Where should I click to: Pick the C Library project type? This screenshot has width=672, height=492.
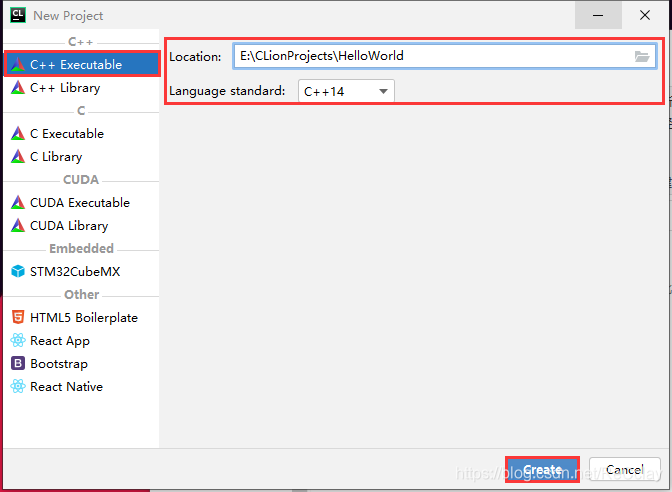click(x=81, y=156)
